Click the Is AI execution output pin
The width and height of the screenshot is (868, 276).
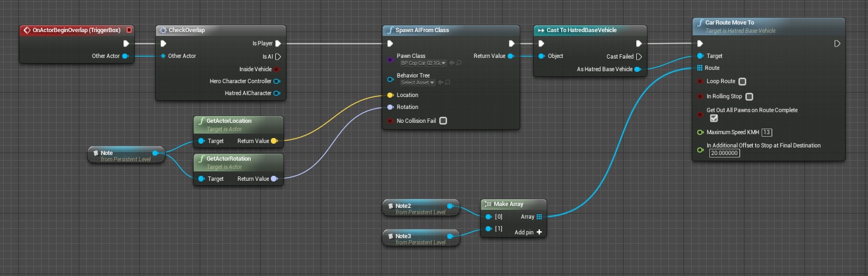(278, 56)
